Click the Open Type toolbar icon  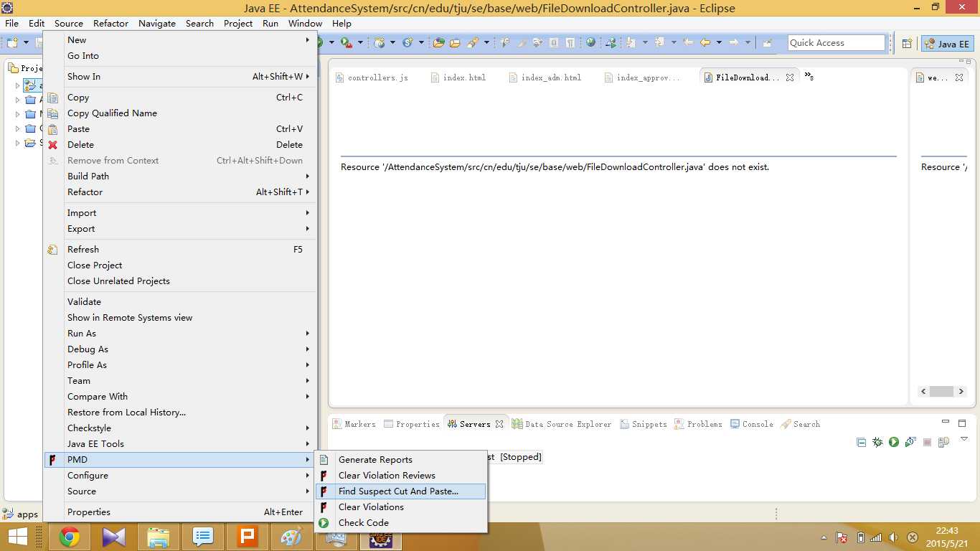[438, 42]
